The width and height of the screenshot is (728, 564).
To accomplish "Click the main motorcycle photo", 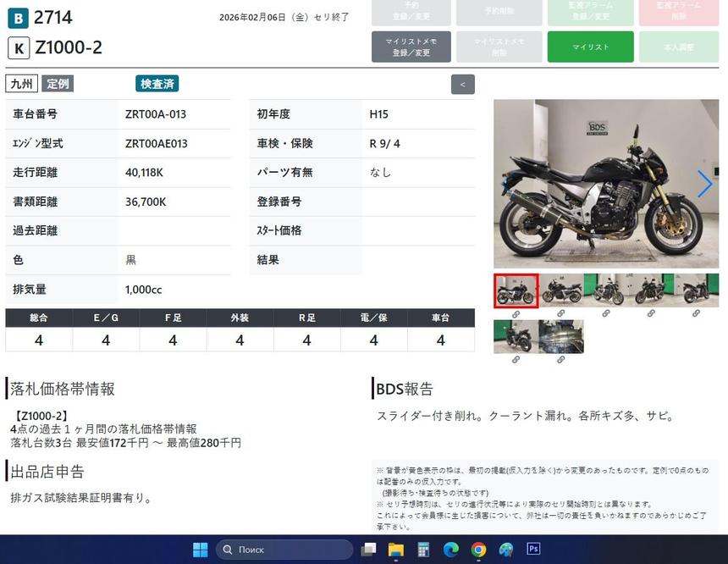I will (x=605, y=184).
